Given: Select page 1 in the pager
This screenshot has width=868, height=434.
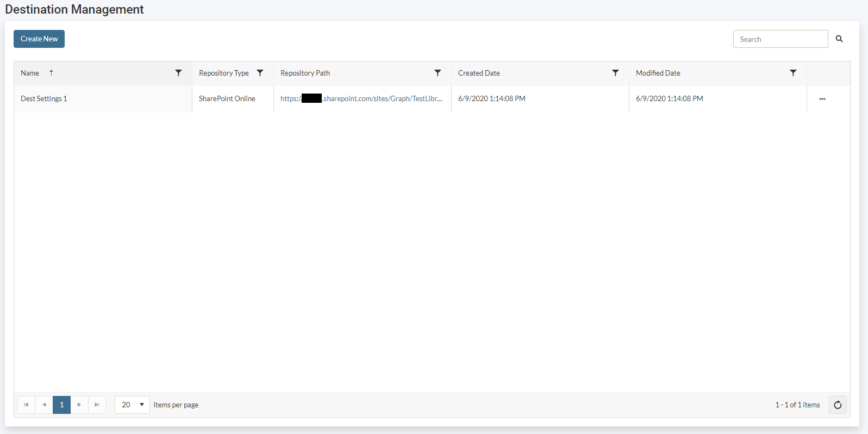Looking at the screenshot, I should pyautogui.click(x=61, y=405).
